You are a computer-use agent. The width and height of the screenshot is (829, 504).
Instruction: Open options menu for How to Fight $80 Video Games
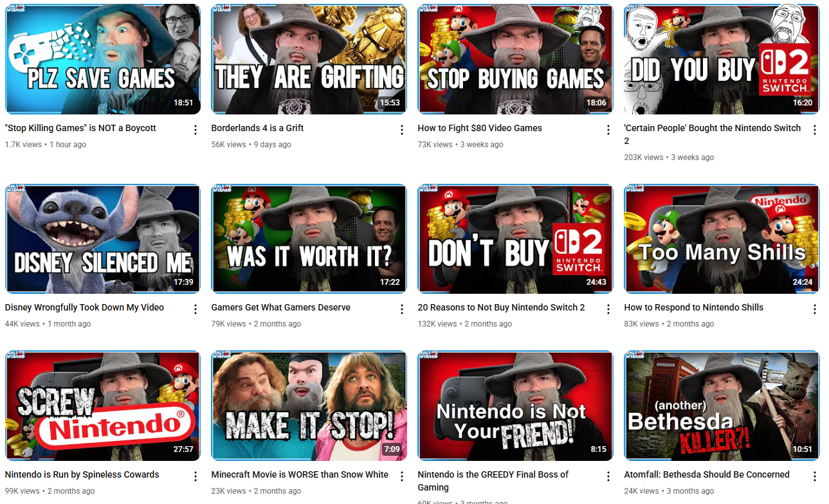[x=608, y=130]
